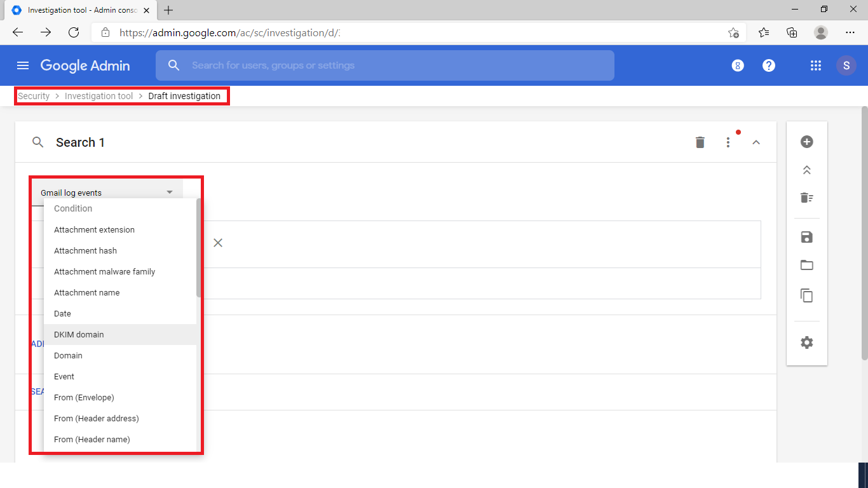The width and height of the screenshot is (868, 488).
Task: Select Date condition
Action: click(119, 313)
